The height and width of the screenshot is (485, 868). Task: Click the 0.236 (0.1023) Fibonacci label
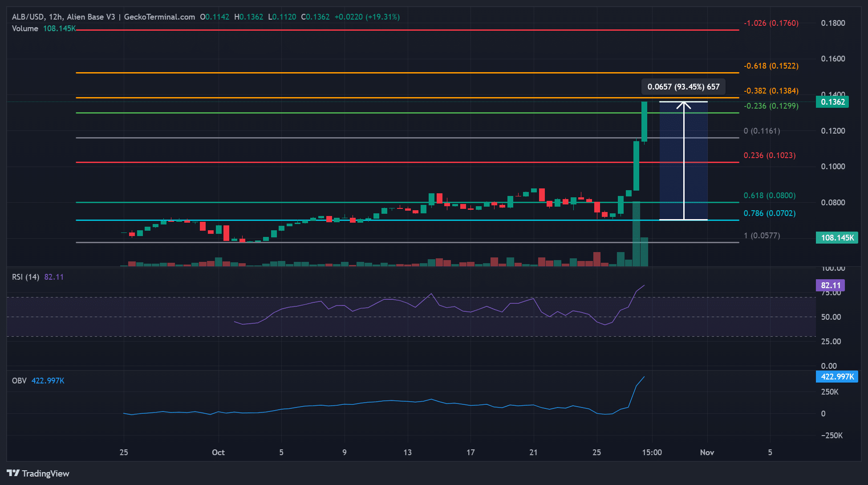[770, 155]
